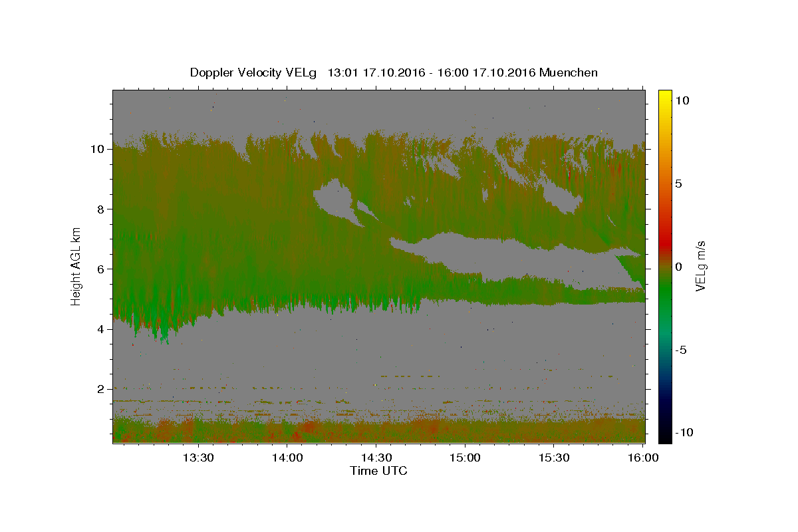
Task: Click the 10 km height tick label
Action: (x=97, y=149)
